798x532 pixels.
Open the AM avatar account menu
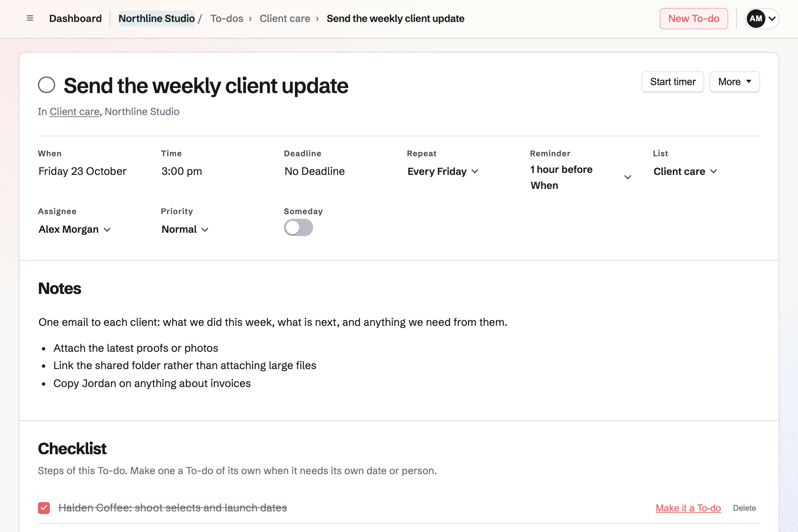pos(762,18)
